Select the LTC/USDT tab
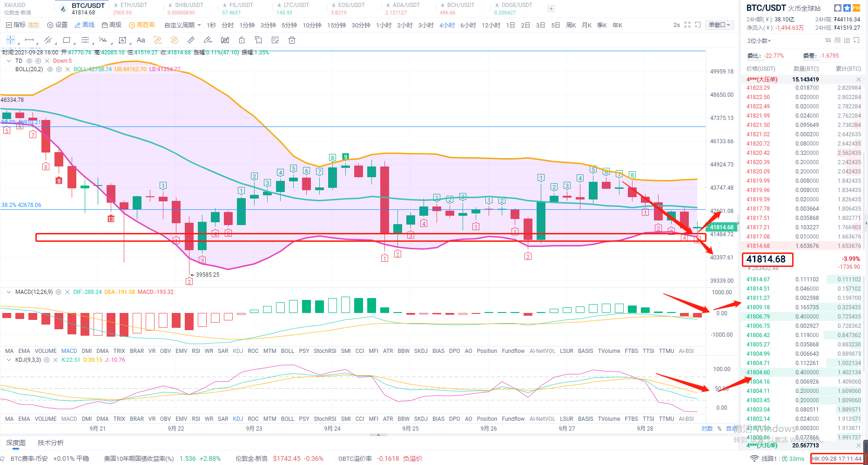 tap(293, 8)
